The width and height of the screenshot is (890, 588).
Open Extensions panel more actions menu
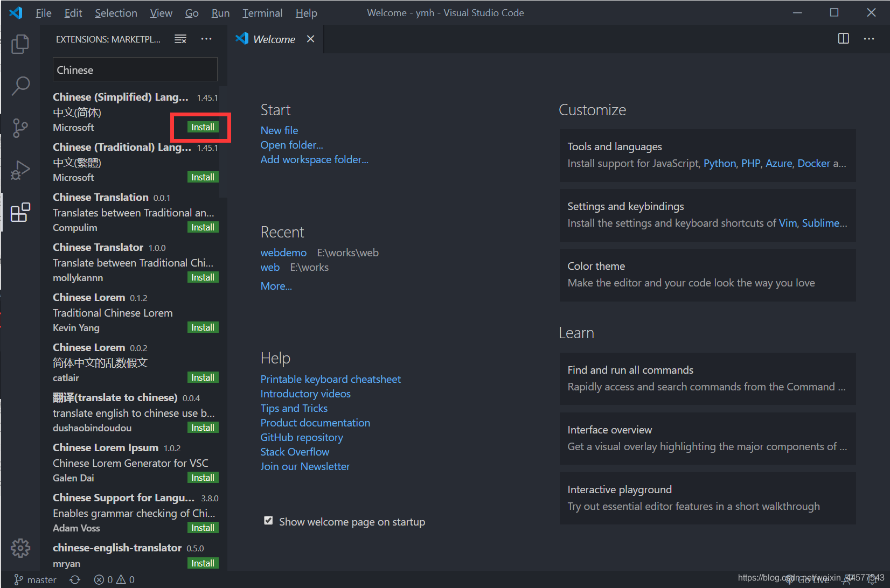pos(206,39)
